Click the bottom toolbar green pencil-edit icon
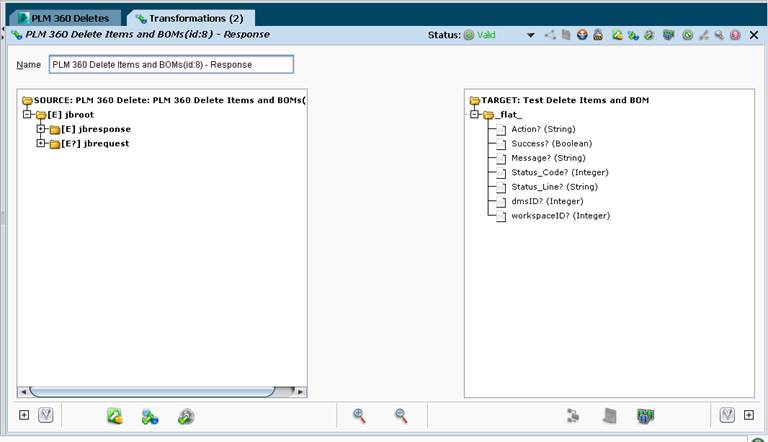This screenshot has width=768, height=442. pyautogui.click(x=115, y=416)
